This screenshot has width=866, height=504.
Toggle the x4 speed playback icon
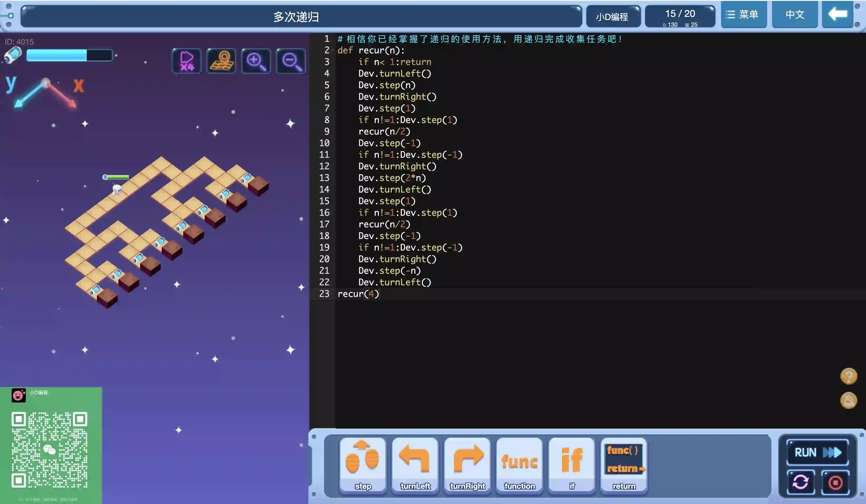click(x=187, y=61)
